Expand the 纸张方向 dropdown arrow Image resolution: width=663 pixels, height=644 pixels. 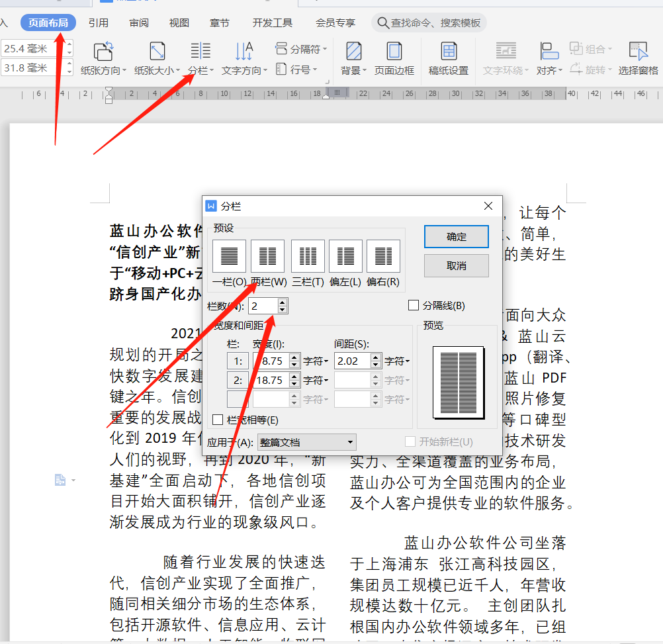pos(124,70)
